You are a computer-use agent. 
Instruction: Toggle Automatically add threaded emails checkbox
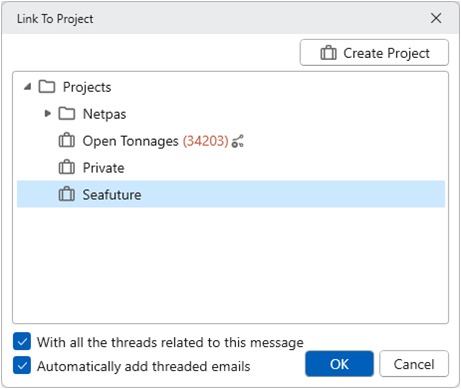point(22,365)
